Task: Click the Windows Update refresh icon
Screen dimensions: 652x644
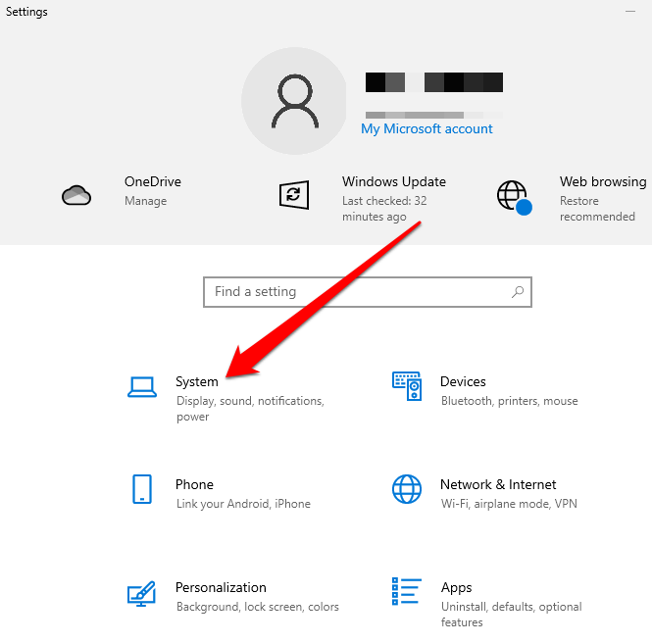Action: pyautogui.click(x=293, y=194)
